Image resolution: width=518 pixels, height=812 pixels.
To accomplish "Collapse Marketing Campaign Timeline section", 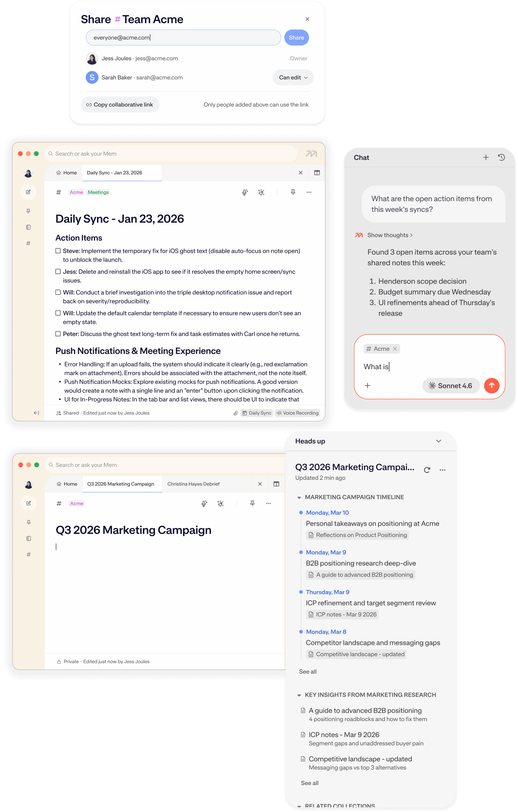I will tap(299, 497).
